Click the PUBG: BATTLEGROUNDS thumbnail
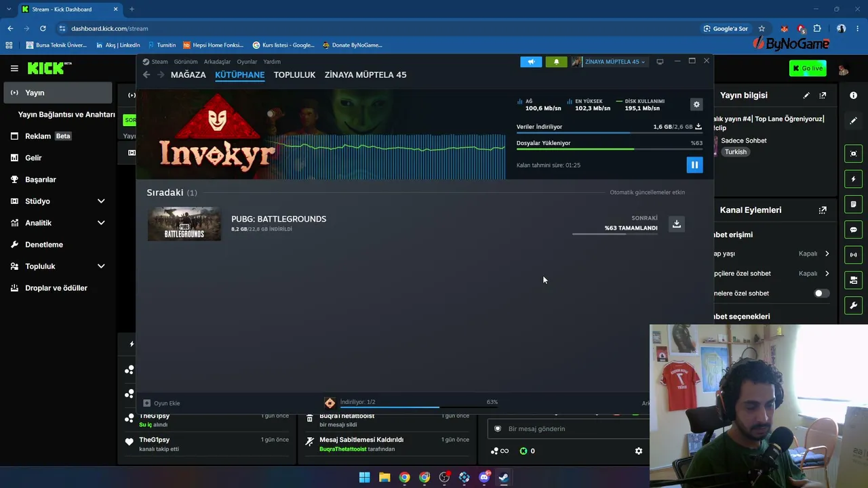Viewport: 868px width, 488px height. pyautogui.click(x=184, y=224)
